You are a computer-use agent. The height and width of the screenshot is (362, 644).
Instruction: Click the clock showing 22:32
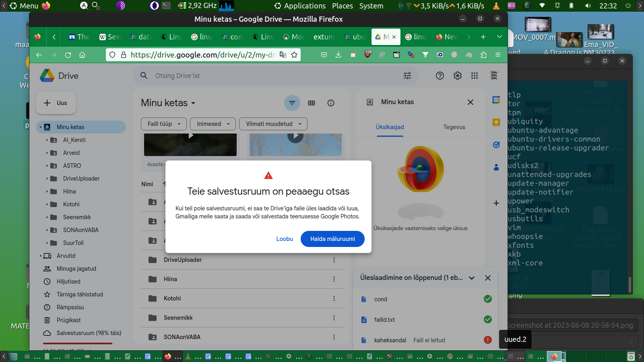tap(608, 6)
